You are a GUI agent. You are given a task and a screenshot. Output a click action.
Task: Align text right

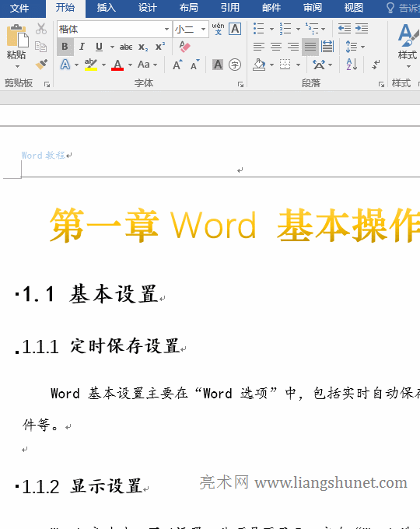tap(293, 47)
